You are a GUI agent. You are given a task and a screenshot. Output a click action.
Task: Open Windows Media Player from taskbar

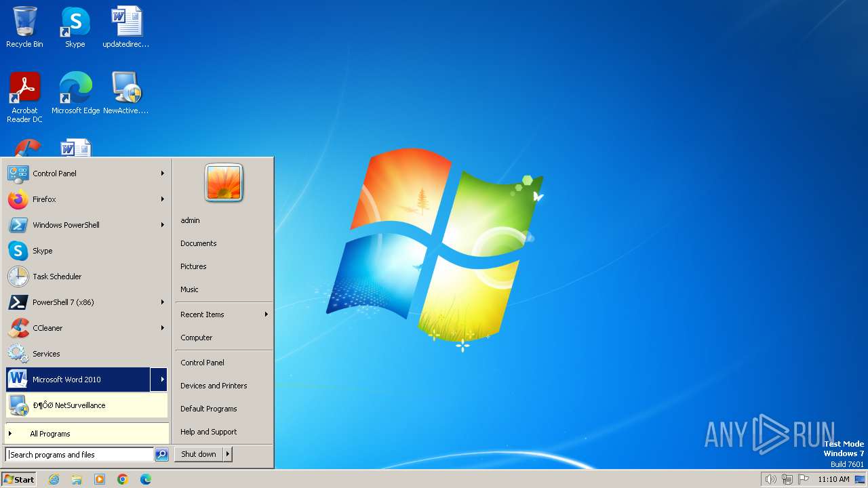point(100,479)
